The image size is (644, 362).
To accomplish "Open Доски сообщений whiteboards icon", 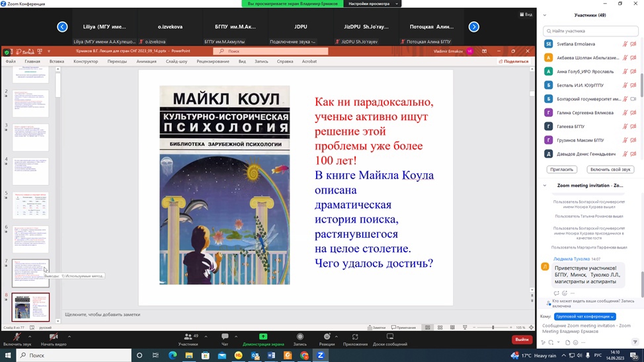I will point(390,337).
